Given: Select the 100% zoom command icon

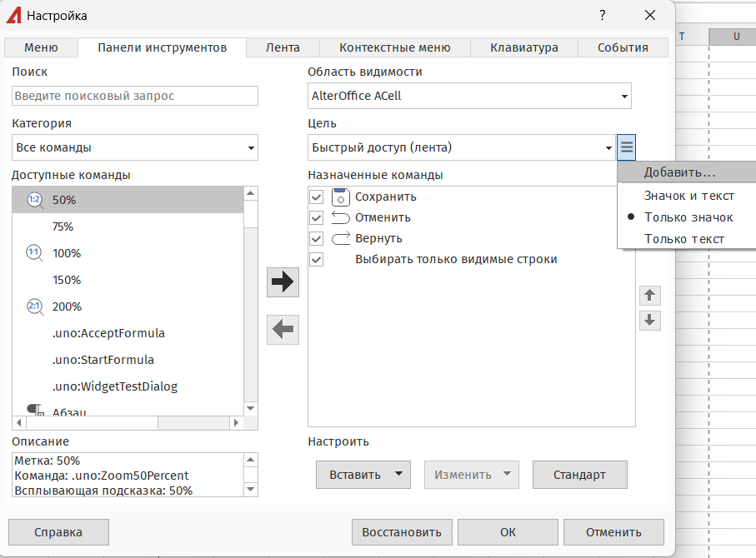Looking at the screenshot, I should click(x=34, y=253).
